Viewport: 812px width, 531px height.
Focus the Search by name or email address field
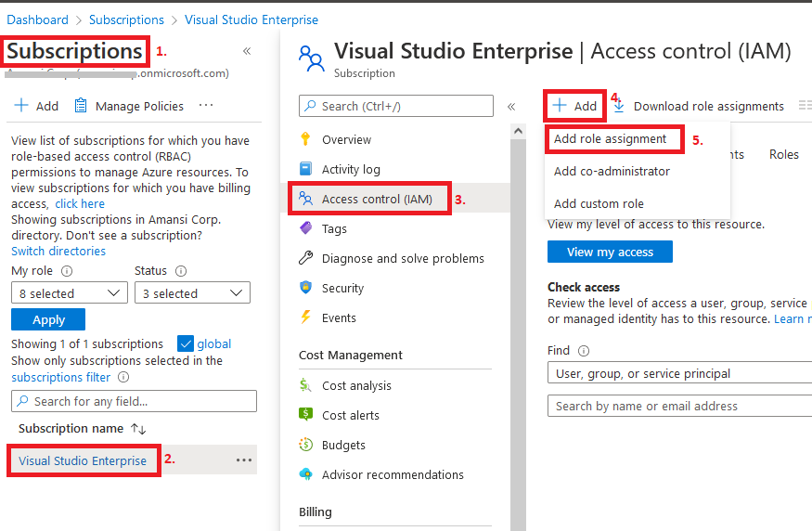click(679, 406)
